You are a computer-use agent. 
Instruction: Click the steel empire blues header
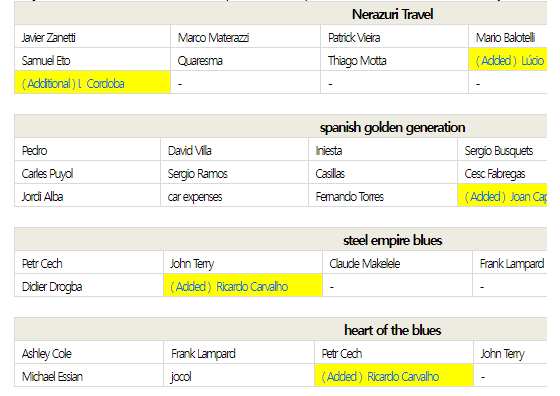[392, 240]
